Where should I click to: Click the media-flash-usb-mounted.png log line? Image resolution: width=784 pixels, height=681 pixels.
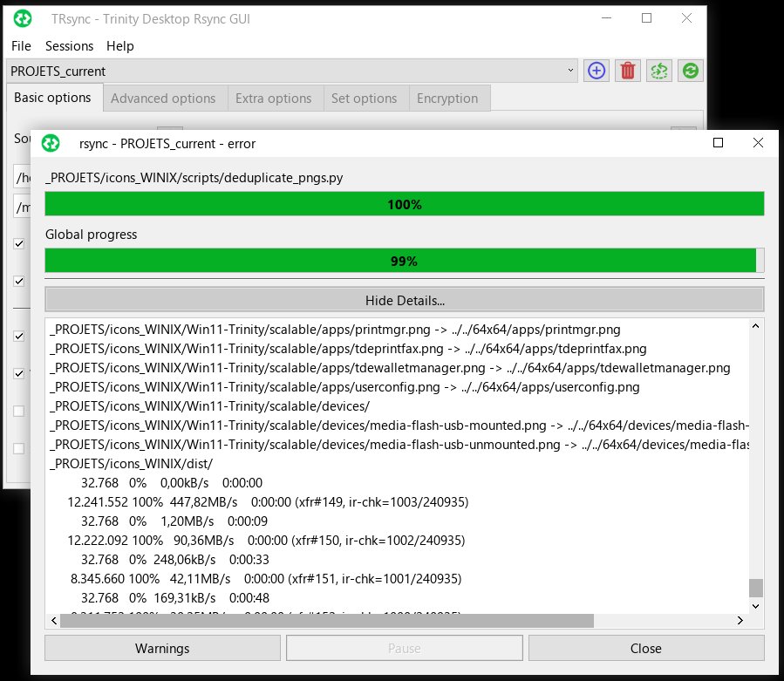(x=399, y=426)
